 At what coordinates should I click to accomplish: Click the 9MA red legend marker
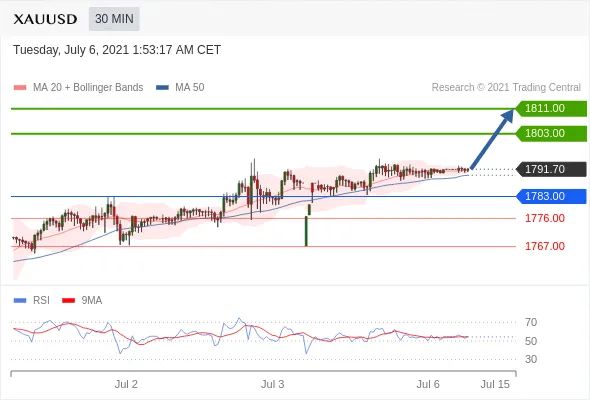(68, 301)
